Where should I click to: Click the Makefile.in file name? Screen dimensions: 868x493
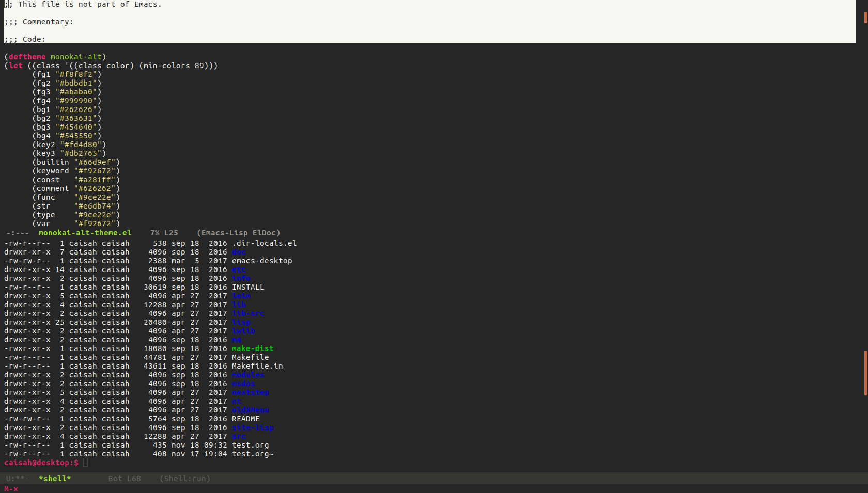pyautogui.click(x=257, y=366)
